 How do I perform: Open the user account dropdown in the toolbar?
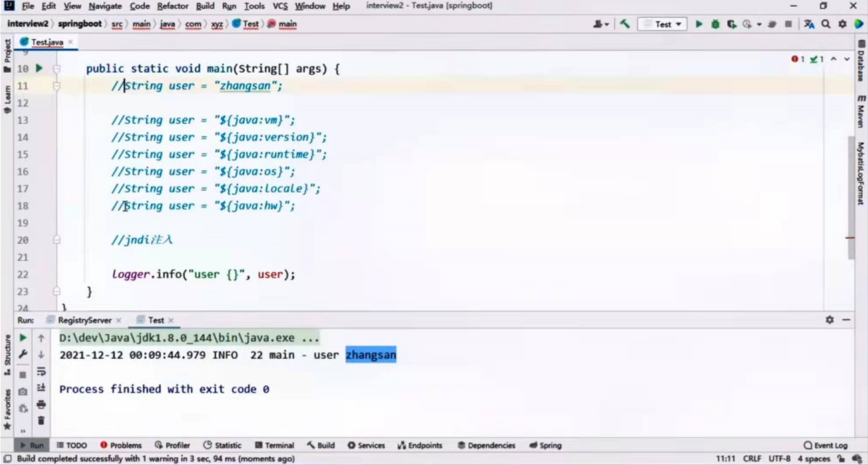pos(601,24)
